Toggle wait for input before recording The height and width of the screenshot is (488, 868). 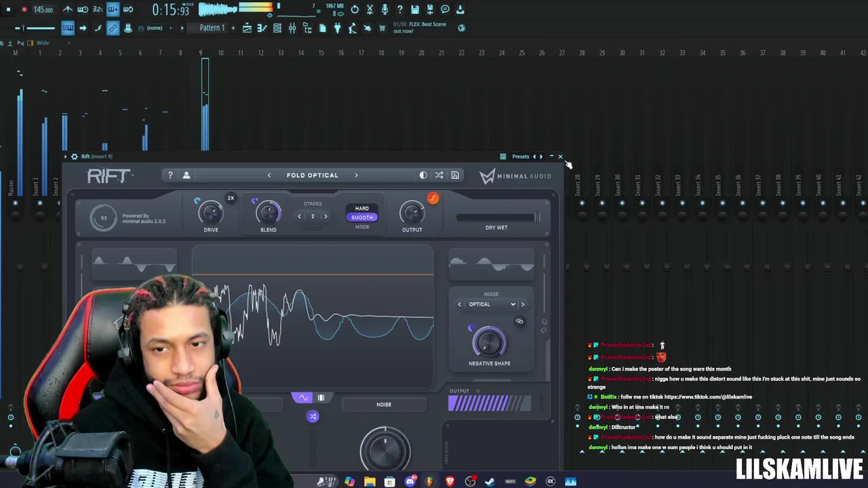83,9
